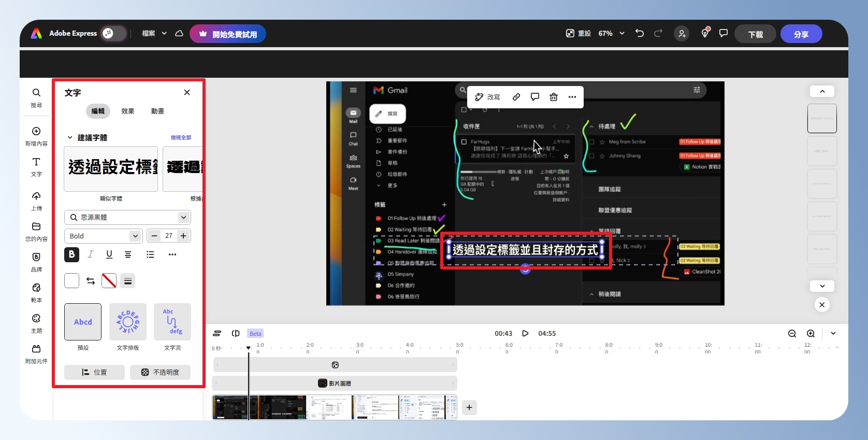Click the white text fill color swatch
This screenshot has width=868, height=440.
point(72,281)
